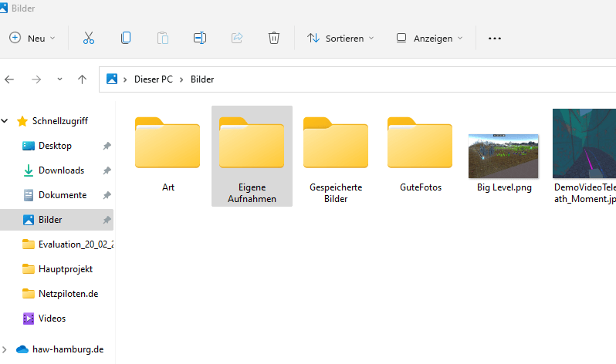Expand the Sortieren dropdown

tap(340, 38)
